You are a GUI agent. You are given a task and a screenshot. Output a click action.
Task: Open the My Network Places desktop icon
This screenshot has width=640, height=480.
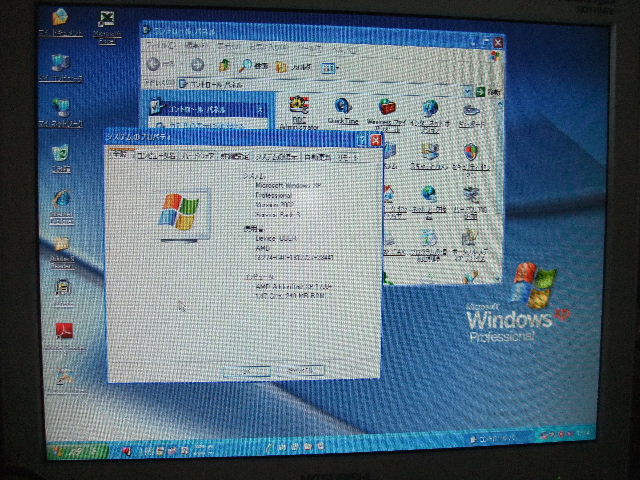(61, 113)
